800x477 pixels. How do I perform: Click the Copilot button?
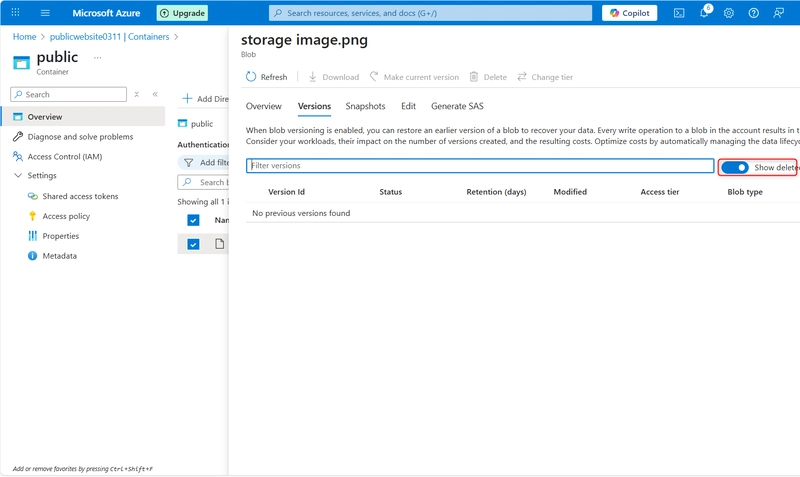click(629, 13)
